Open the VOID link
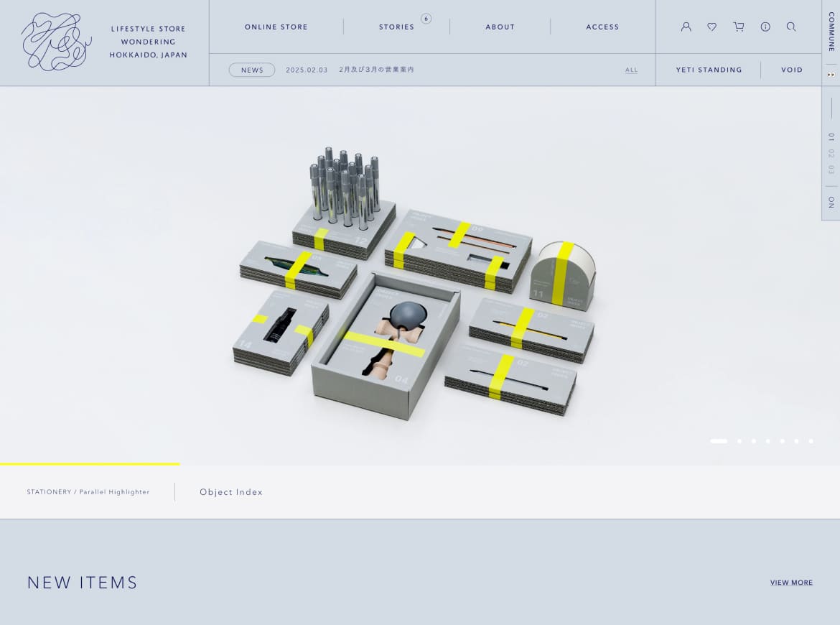The height and width of the screenshot is (625, 840). (792, 70)
